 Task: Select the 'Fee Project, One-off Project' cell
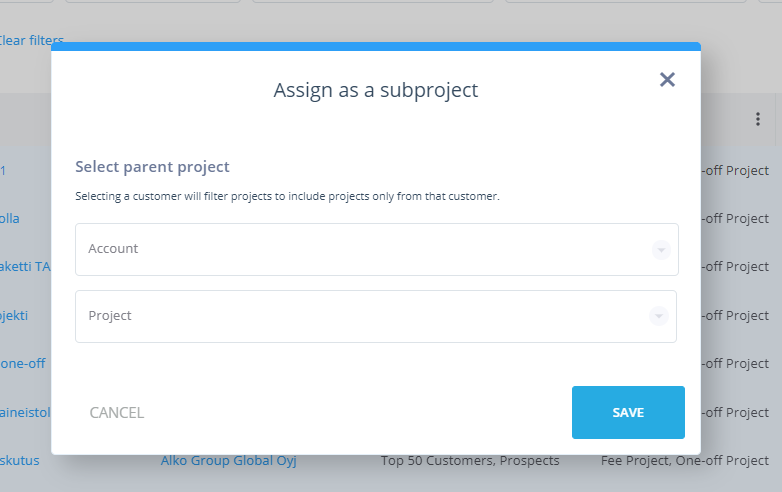coord(685,461)
